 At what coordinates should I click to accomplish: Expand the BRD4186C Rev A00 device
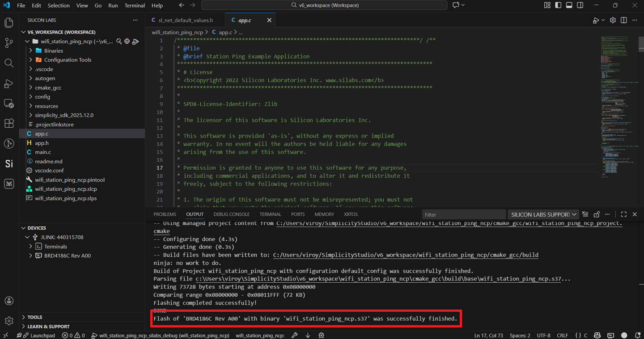(30, 255)
